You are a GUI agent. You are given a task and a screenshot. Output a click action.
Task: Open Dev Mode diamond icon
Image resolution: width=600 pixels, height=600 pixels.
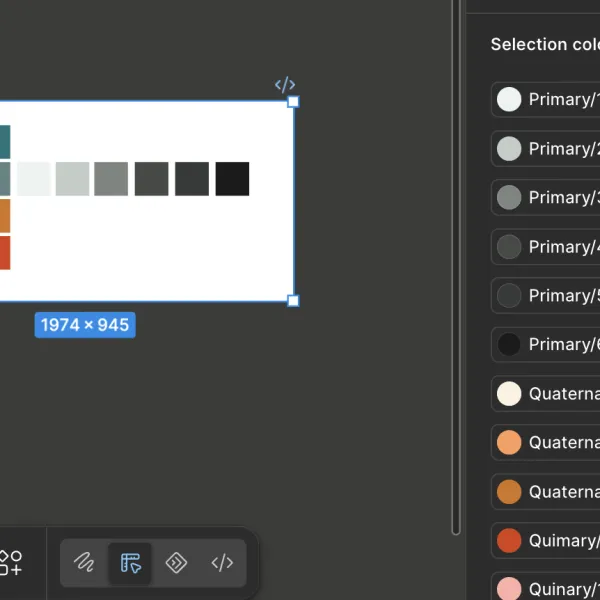(176, 563)
